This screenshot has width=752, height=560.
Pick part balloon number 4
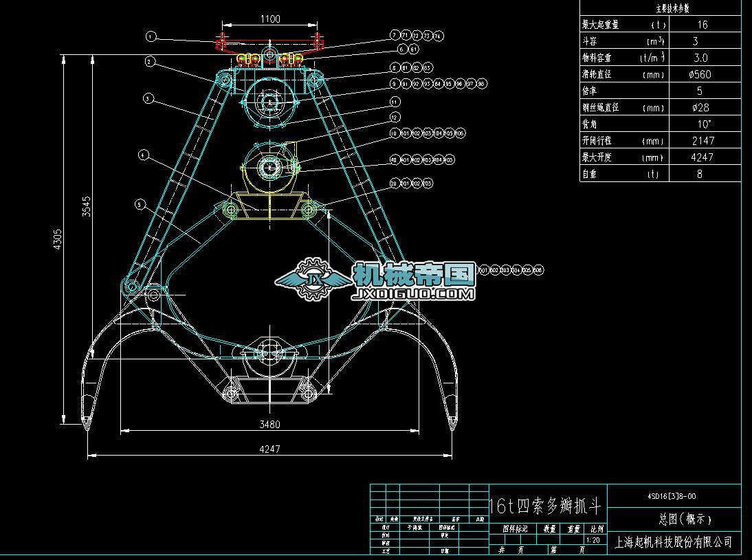point(143,155)
